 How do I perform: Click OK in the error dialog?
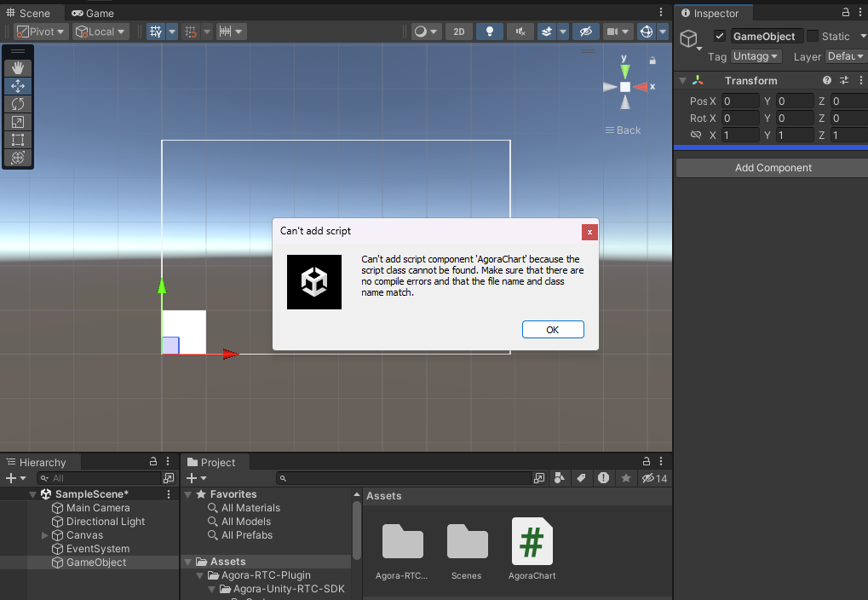pyautogui.click(x=553, y=330)
